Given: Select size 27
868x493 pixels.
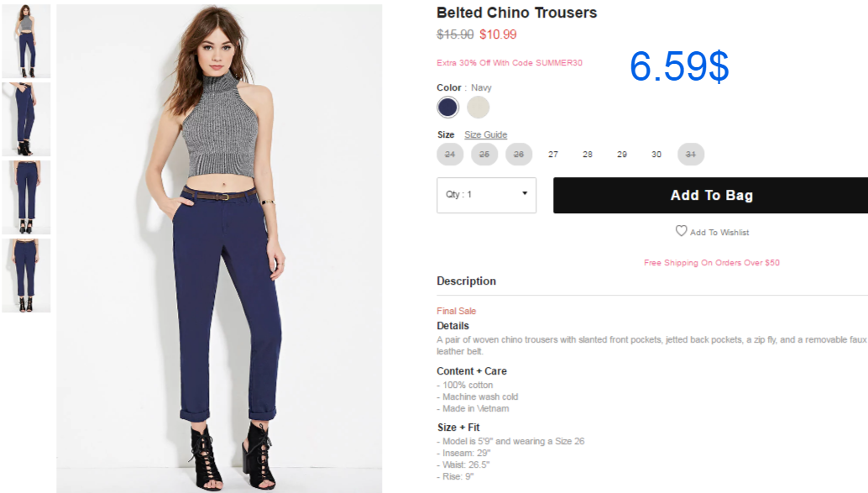Looking at the screenshot, I should pyautogui.click(x=553, y=155).
